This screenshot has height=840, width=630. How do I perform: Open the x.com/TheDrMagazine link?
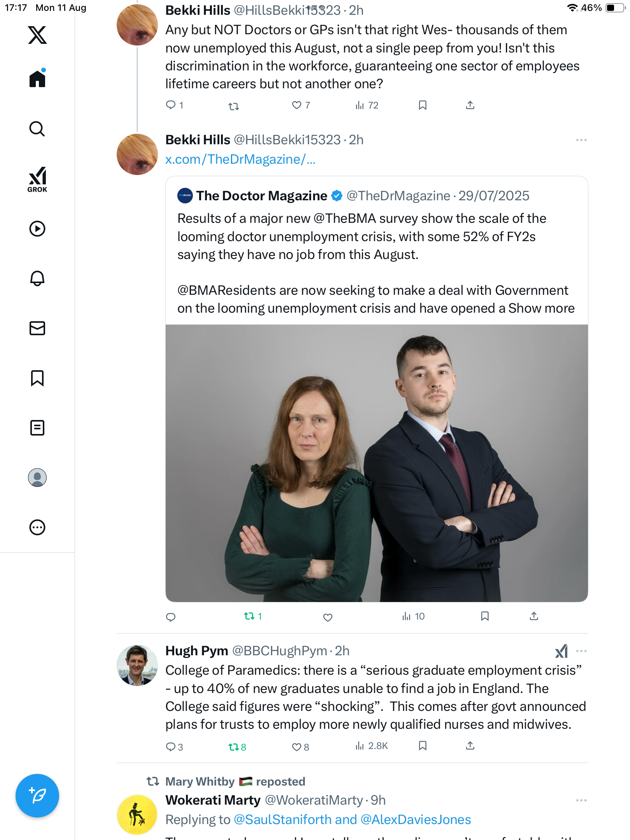coord(240,159)
